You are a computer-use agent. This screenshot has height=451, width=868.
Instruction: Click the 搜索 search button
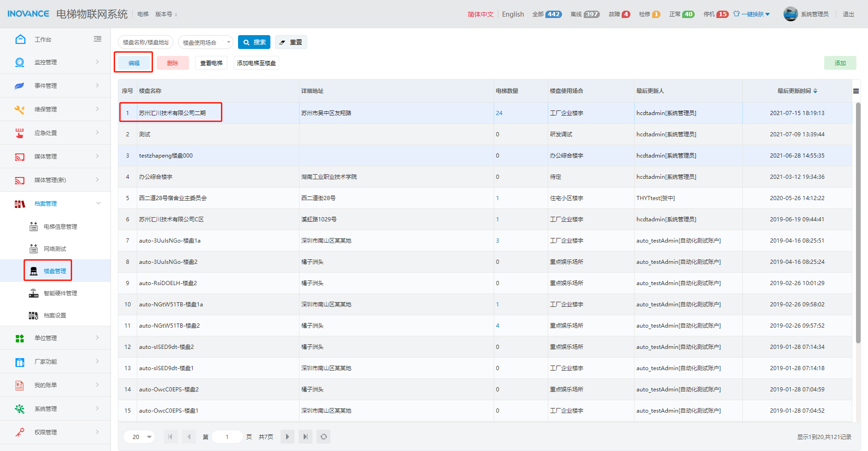click(x=254, y=42)
